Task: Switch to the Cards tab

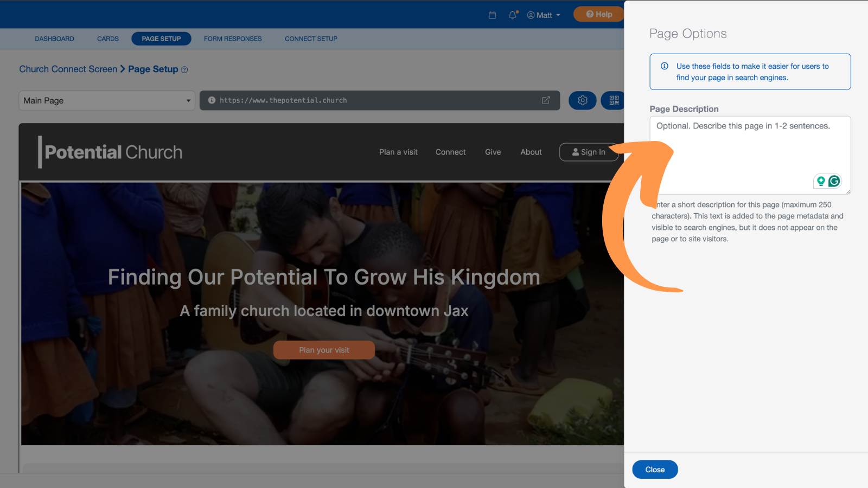Action: 108,39
